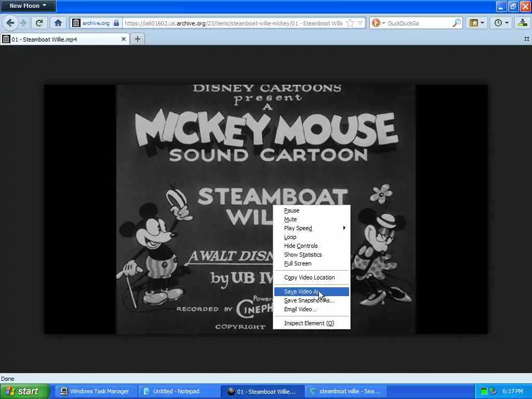Screen dimensions: 532x399
Task: Click the green tray monitor icon
Action: click(x=484, y=391)
